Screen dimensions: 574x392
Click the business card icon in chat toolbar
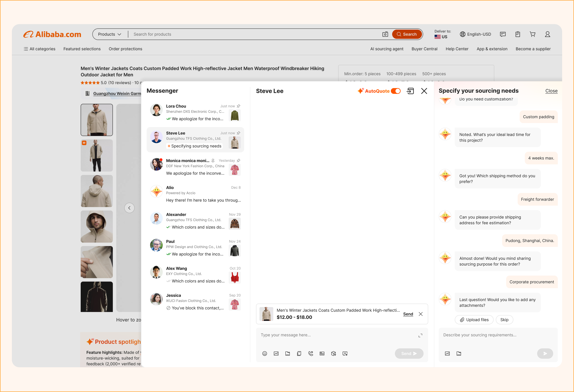tap(322, 353)
